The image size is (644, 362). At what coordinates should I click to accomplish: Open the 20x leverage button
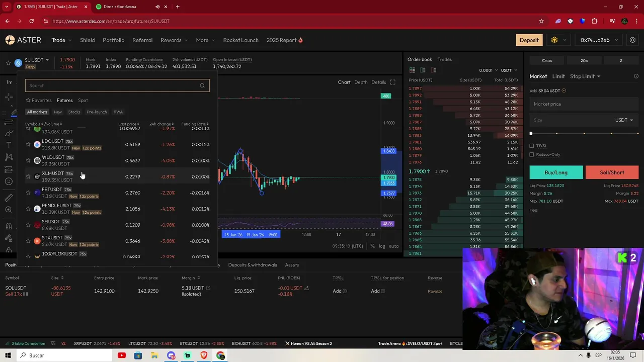point(584,60)
